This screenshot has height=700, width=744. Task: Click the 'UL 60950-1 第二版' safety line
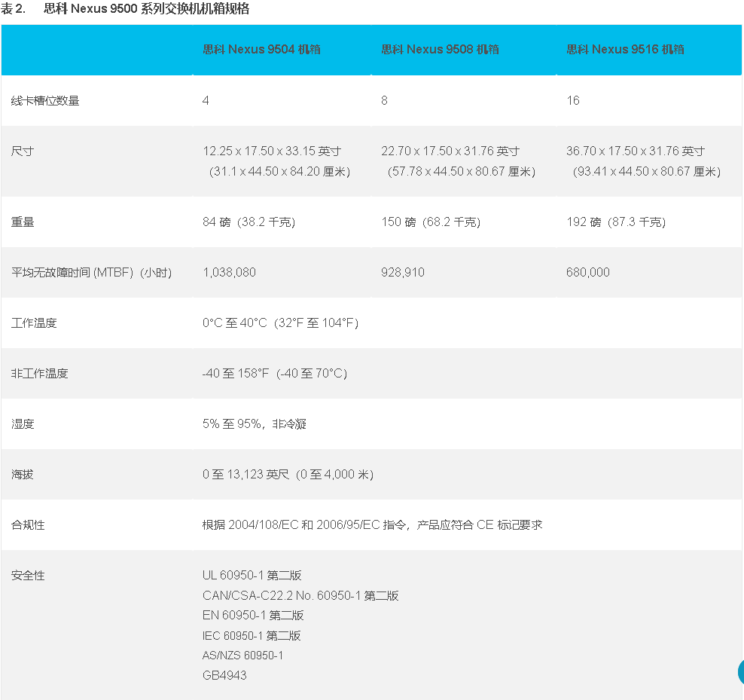coord(252,576)
